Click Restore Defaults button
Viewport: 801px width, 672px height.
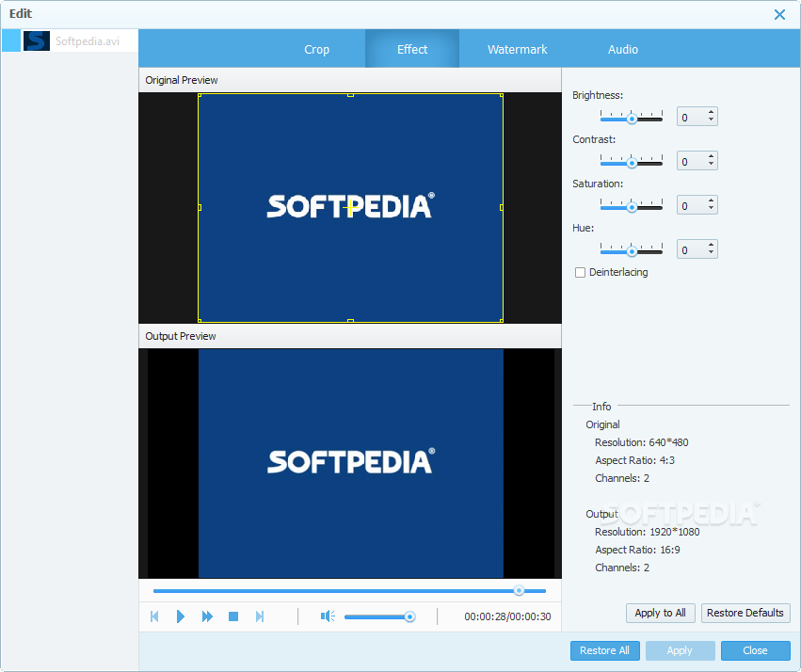click(745, 613)
